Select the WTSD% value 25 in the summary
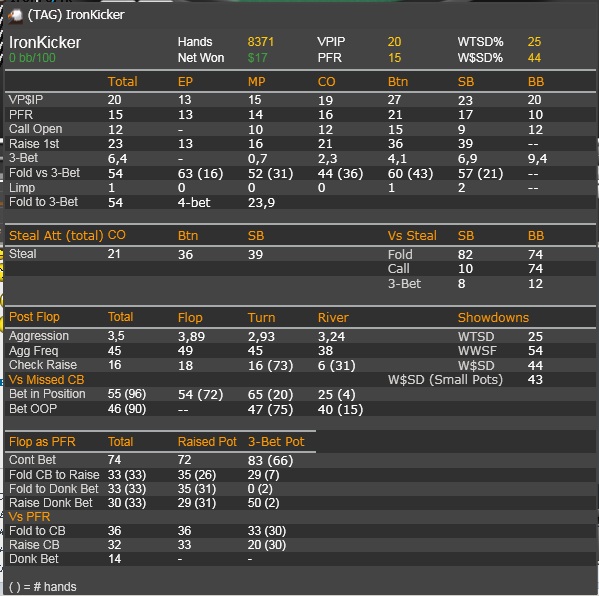The width and height of the screenshot is (599, 596). coord(534,42)
